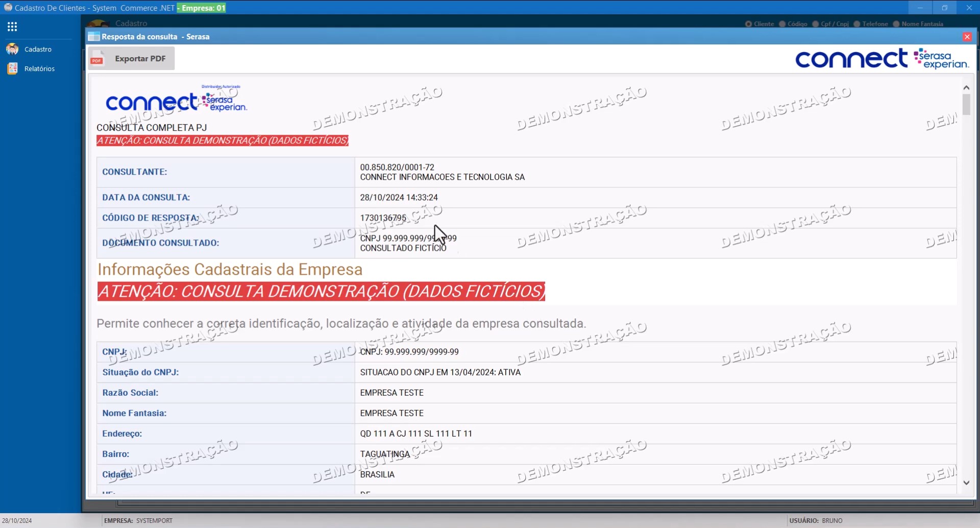This screenshot has width=980, height=528.
Task: Click the Connect Serasa Experian header logo
Action: pyautogui.click(x=881, y=59)
